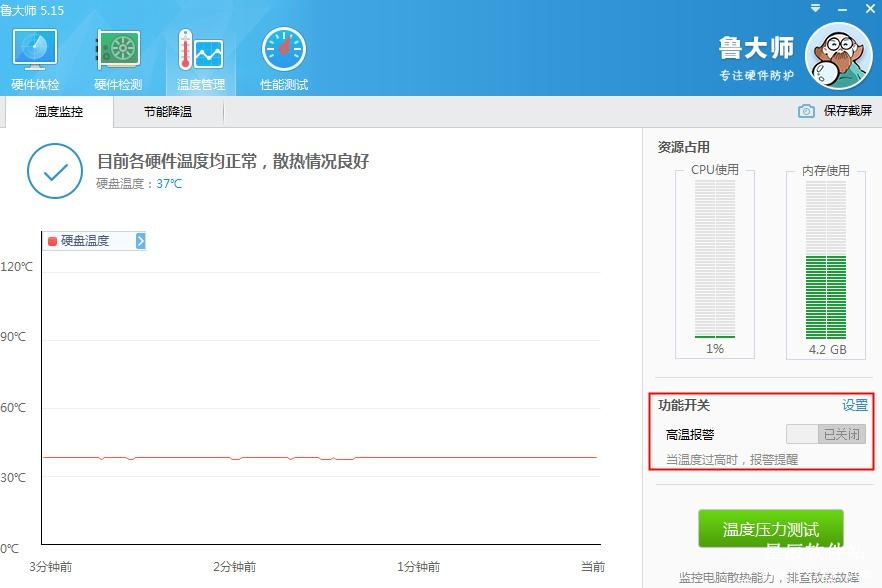This screenshot has height=588, width=882.
Task: Click the 保存截屏 save screenshot link
Action: click(848, 111)
